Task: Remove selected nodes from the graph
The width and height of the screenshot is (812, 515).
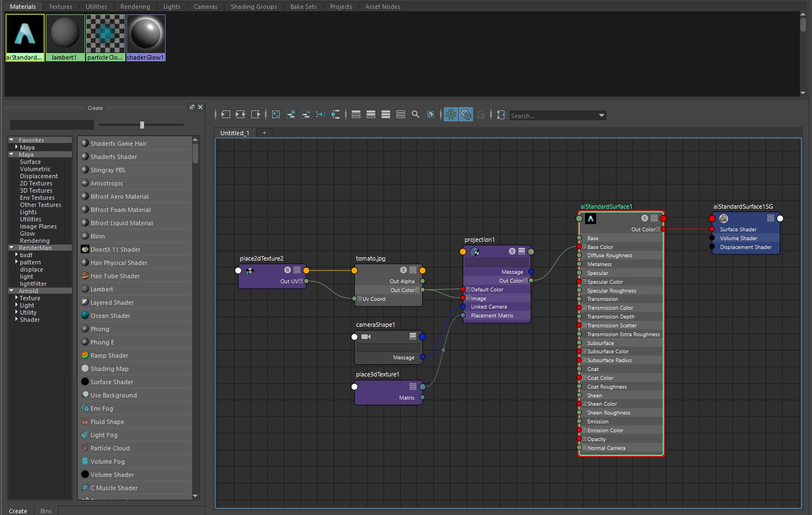Action: tap(306, 114)
